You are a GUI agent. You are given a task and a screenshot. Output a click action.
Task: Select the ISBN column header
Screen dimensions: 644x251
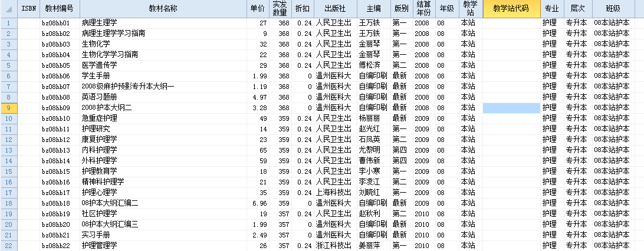click(x=29, y=9)
